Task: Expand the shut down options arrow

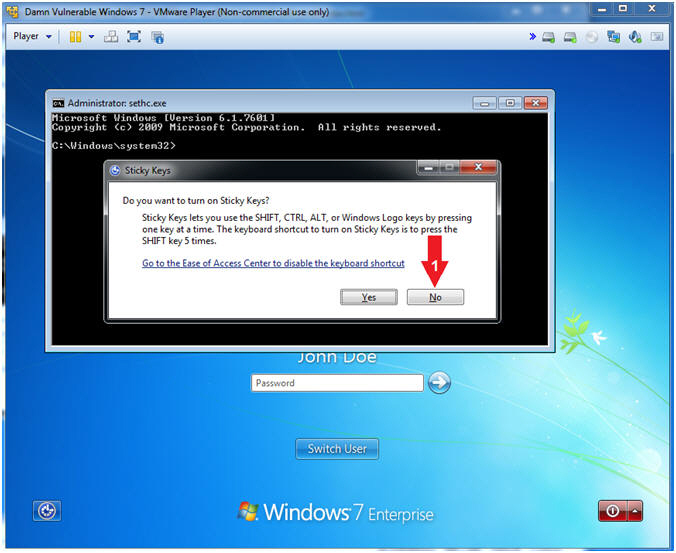Action: pyautogui.click(x=635, y=511)
